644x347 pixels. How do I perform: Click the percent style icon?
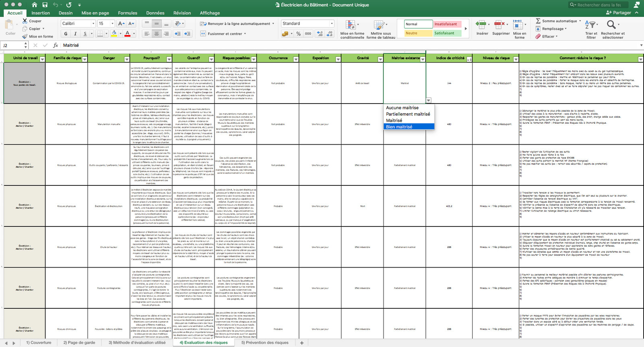(298, 34)
